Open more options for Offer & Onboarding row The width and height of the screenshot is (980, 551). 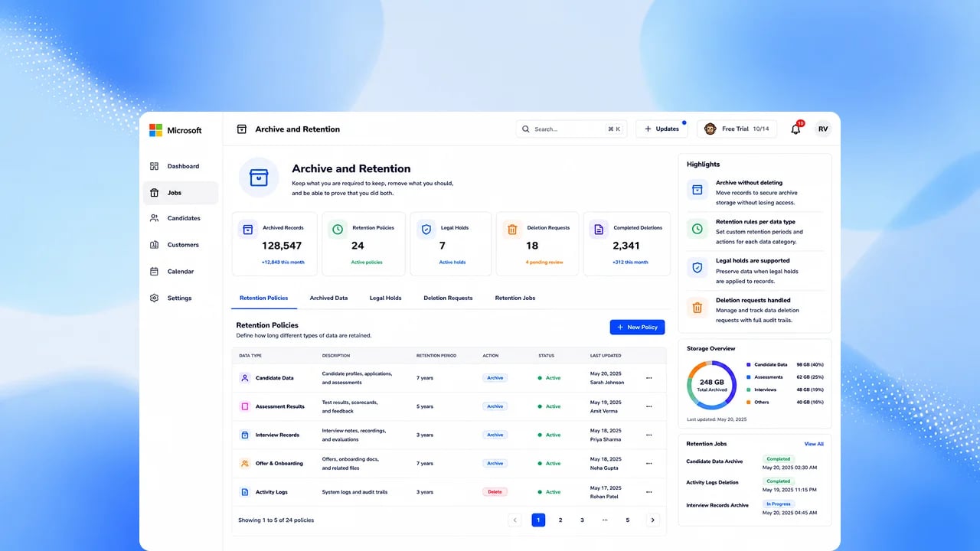pos(649,464)
